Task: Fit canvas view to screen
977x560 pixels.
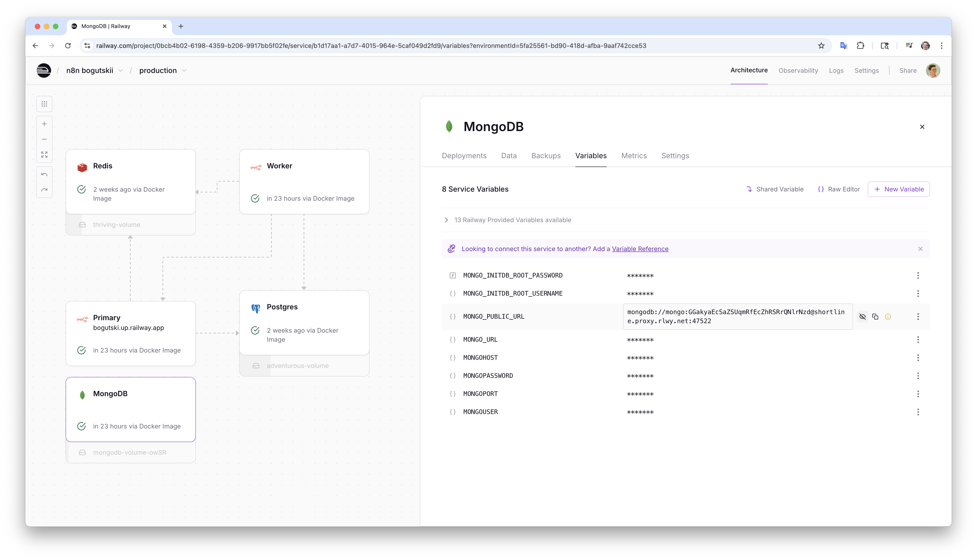Action: (44, 155)
